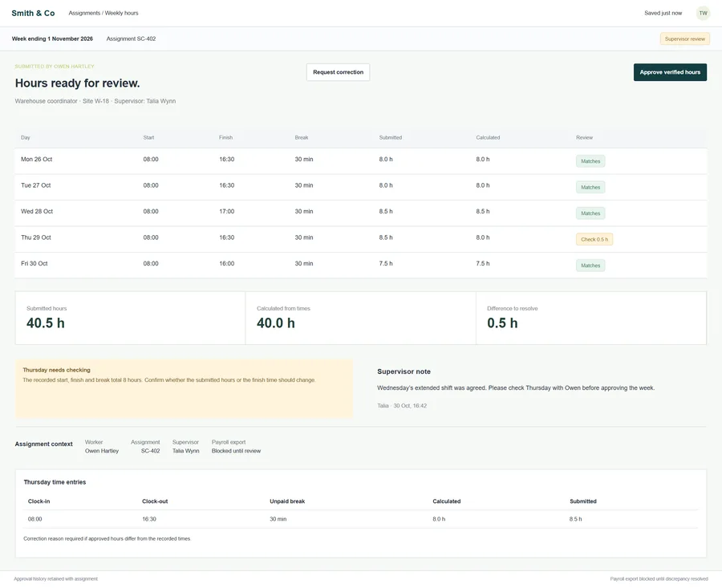Click Thursday entry clock-out 16:30
Image resolution: width=722 pixels, height=588 pixels.
(x=149, y=519)
